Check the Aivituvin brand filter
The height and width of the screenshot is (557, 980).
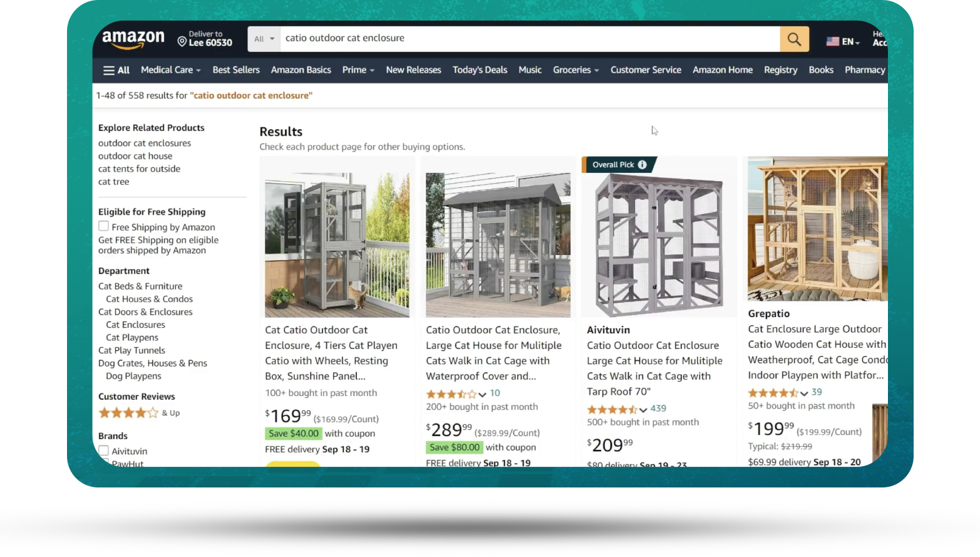[104, 450]
